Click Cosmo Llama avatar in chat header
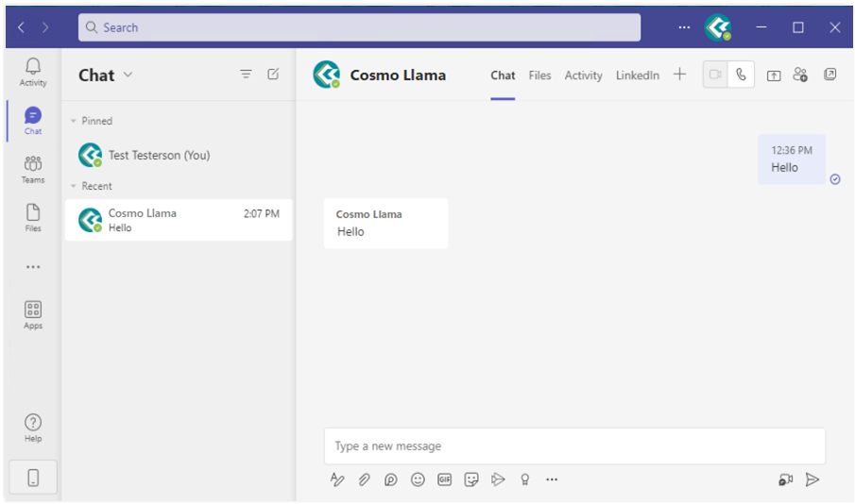 327,75
